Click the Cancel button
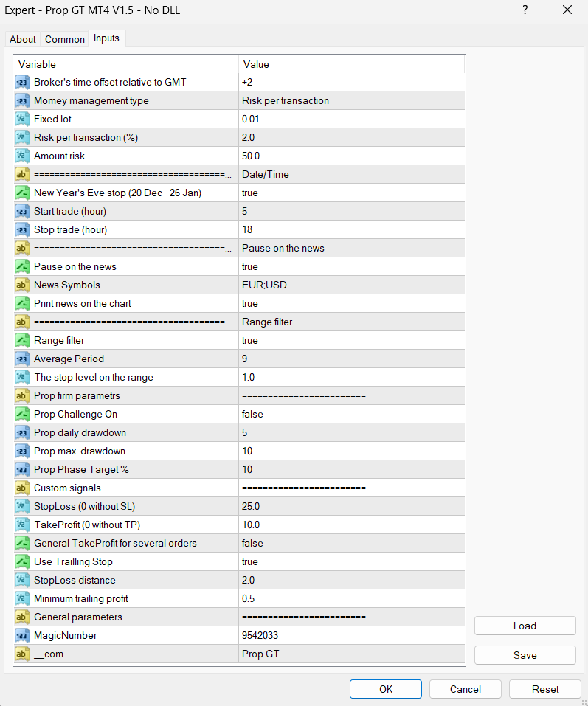588x706 pixels. 466,689
